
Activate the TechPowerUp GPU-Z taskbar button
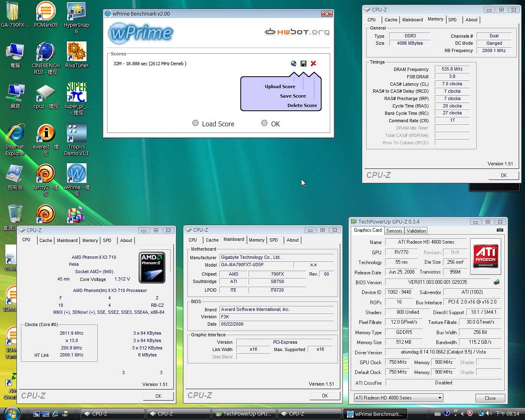pyautogui.click(x=244, y=414)
